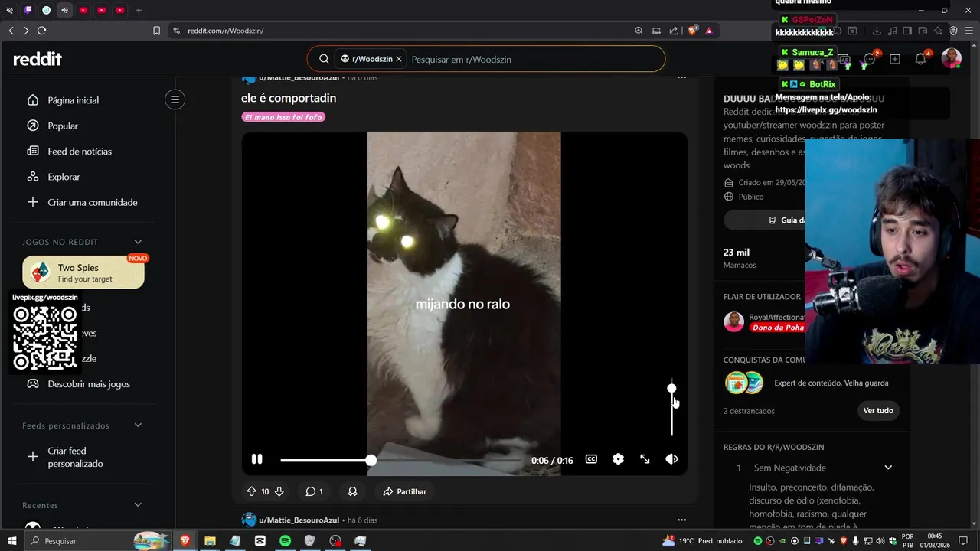Open Feed de notícias

tap(80, 152)
